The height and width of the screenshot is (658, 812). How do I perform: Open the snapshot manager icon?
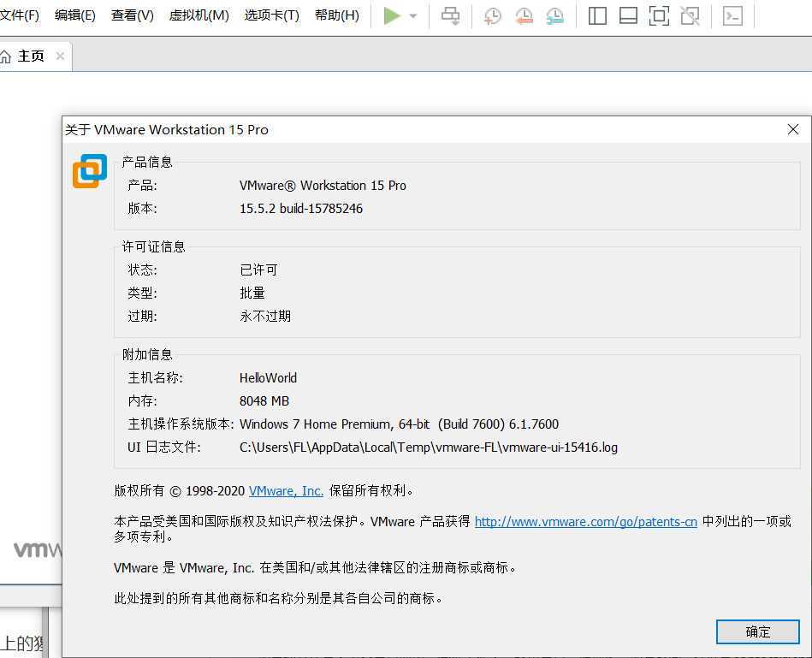(555, 16)
